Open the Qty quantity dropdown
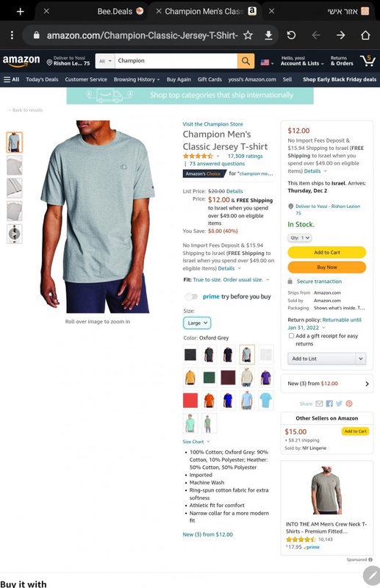 [300, 237]
